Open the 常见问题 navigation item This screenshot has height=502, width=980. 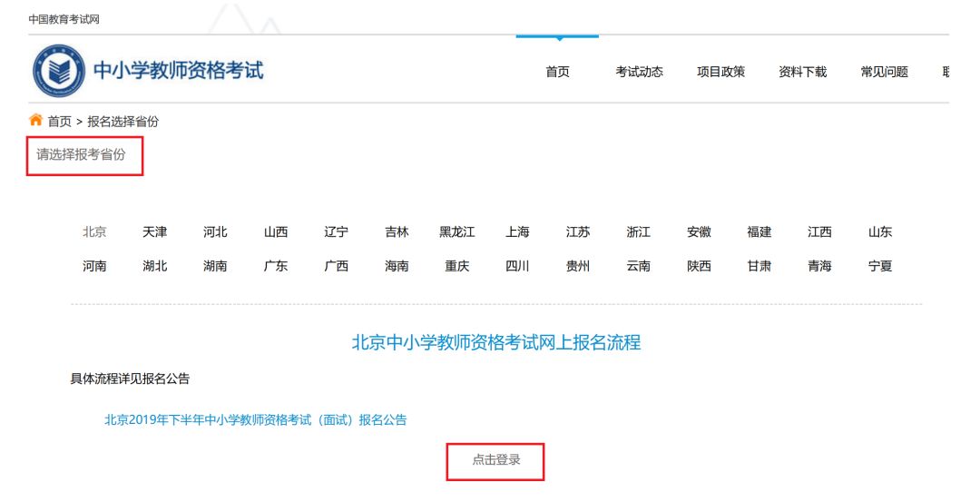(885, 72)
